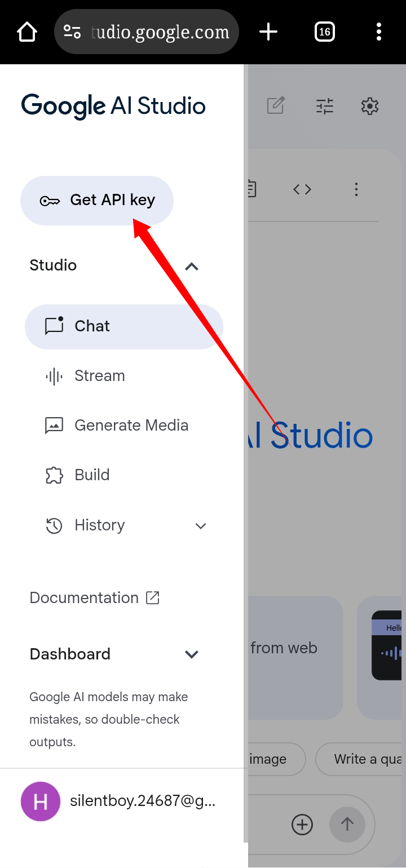Open the silentboy account email menu
The width and height of the screenshot is (406, 868).
pyautogui.click(x=142, y=801)
